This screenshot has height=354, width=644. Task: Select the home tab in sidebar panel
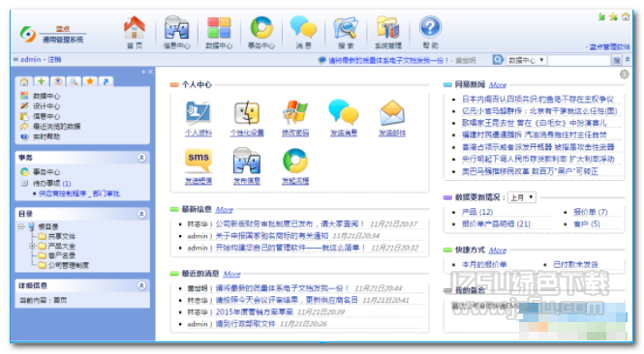[x=24, y=81]
